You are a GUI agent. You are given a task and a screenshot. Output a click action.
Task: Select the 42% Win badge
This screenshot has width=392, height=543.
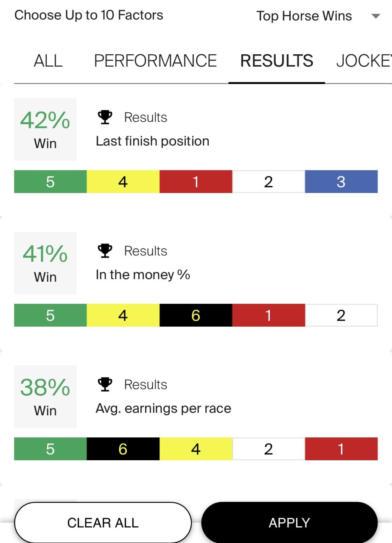[45, 129]
